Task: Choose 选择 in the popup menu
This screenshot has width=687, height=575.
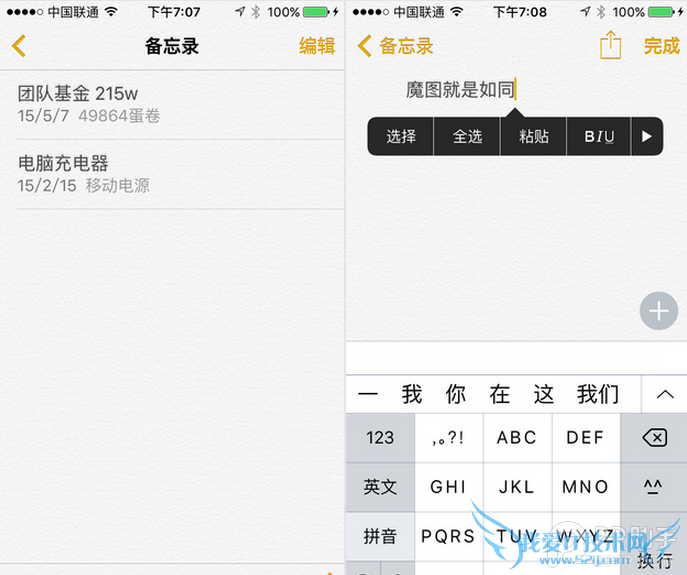Action: pyautogui.click(x=401, y=136)
